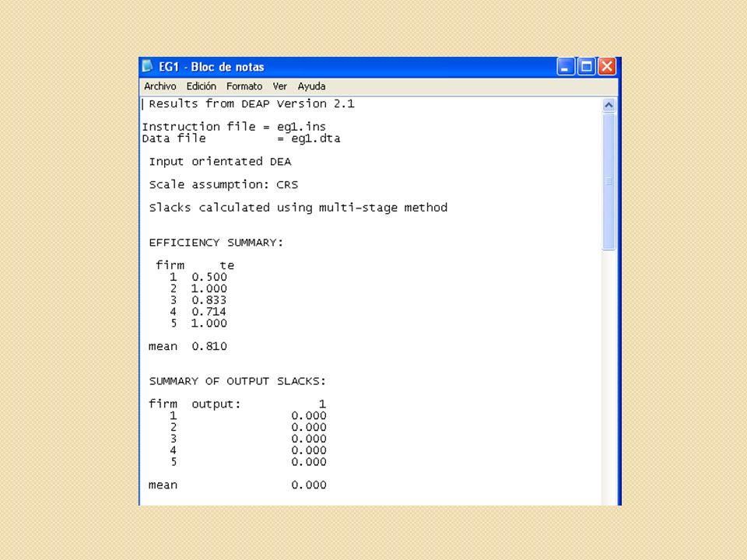
Task: Click the 'Scale assumption: CRS' line
Action: [x=223, y=185]
